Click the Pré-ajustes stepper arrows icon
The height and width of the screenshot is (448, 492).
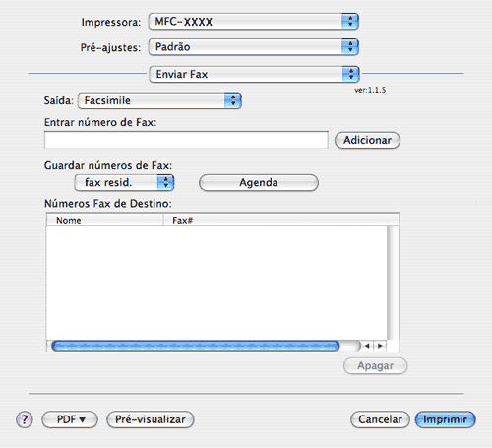[x=350, y=47]
